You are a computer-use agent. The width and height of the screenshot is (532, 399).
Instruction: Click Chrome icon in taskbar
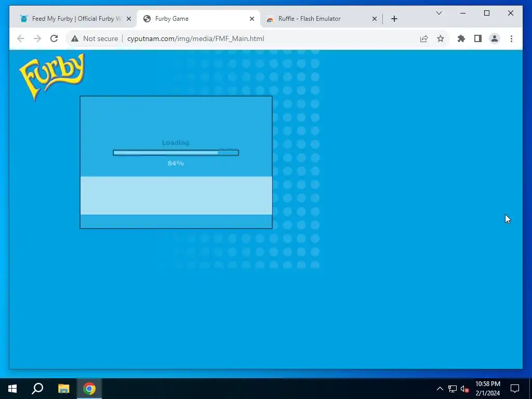[89, 389]
